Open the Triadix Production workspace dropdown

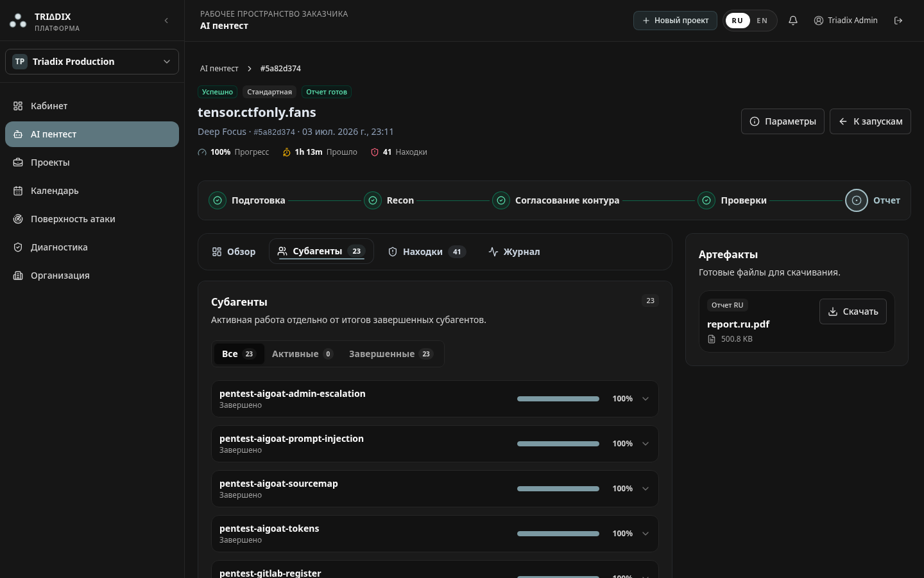click(92, 62)
